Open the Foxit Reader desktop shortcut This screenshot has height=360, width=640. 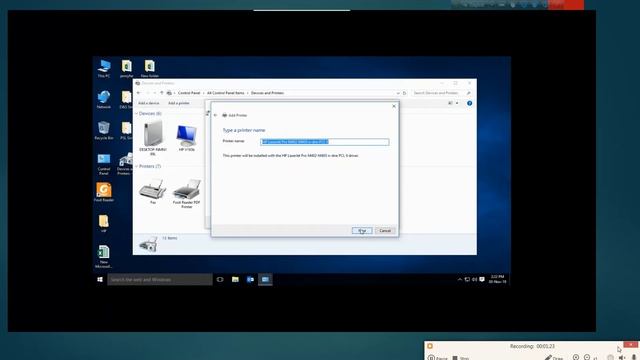pos(104,192)
